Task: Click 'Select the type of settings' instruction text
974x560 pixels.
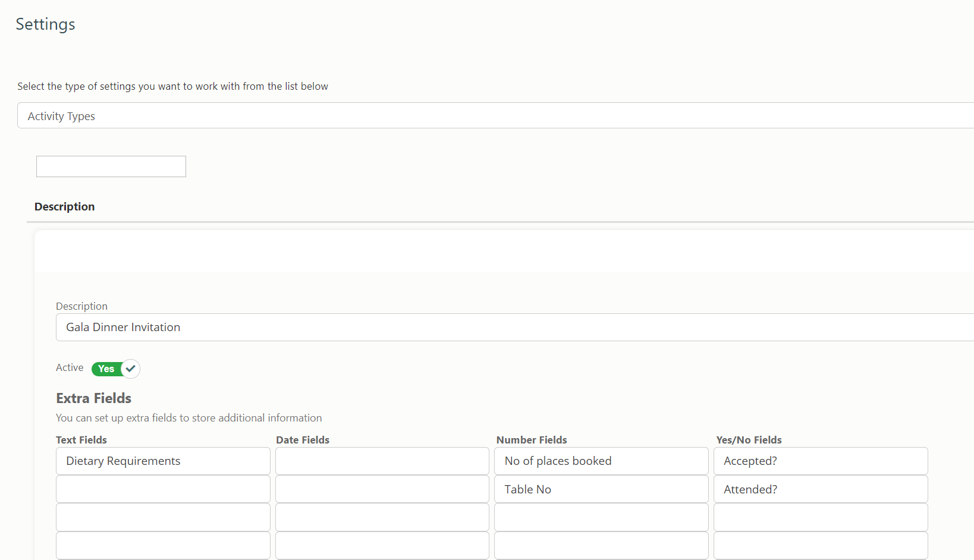Action: coord(172,86)
